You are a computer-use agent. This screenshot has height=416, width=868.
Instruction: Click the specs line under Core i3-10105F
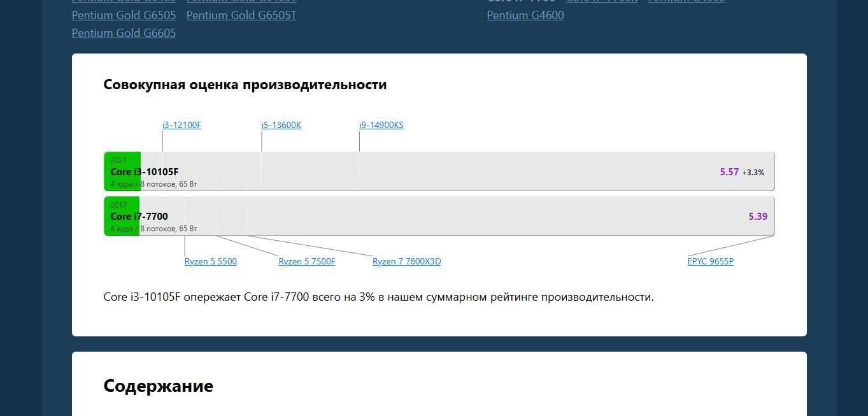(x=153, y=184)
